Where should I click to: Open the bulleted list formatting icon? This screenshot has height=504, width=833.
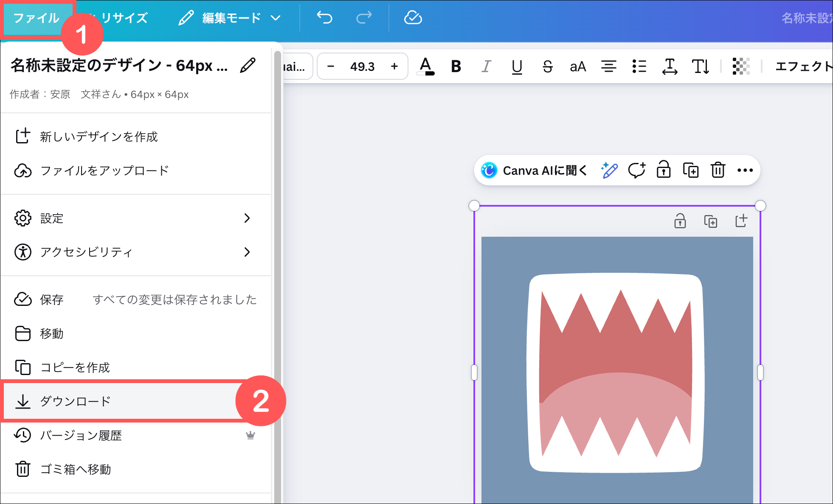click(639, 67)
